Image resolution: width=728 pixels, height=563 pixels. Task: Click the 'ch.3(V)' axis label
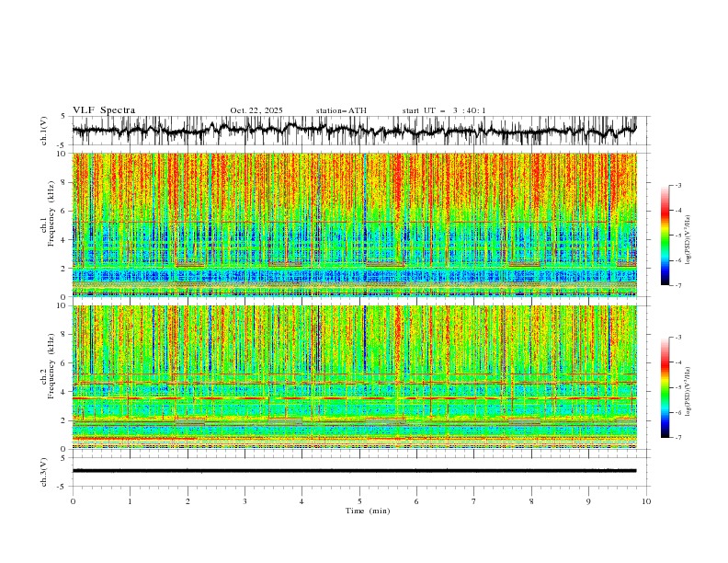[x=44, y=472]
